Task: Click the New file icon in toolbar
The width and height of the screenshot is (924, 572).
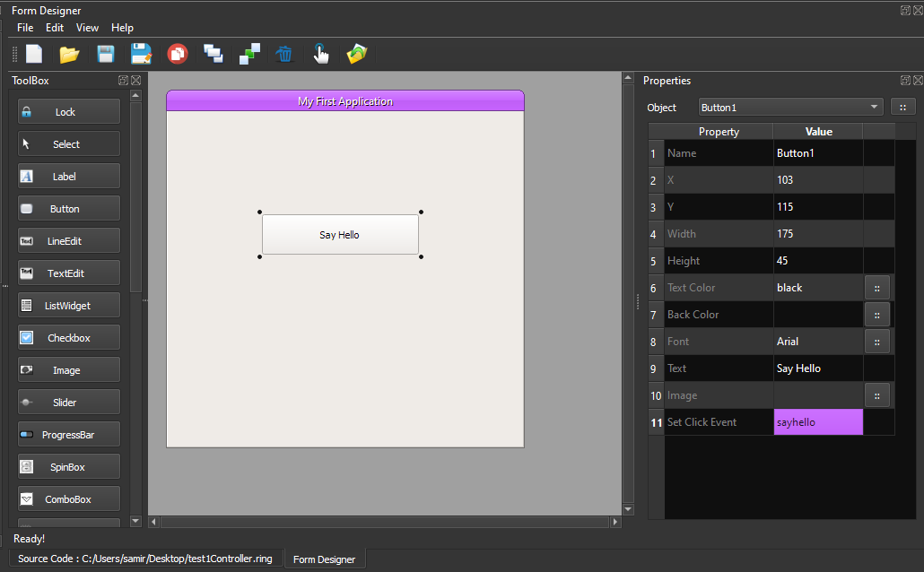Action: 34,54
